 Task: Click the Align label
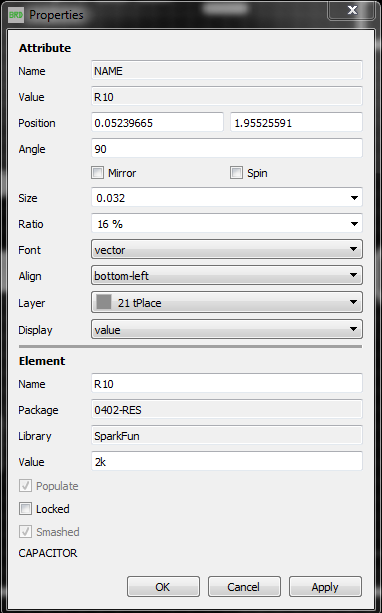30,276
